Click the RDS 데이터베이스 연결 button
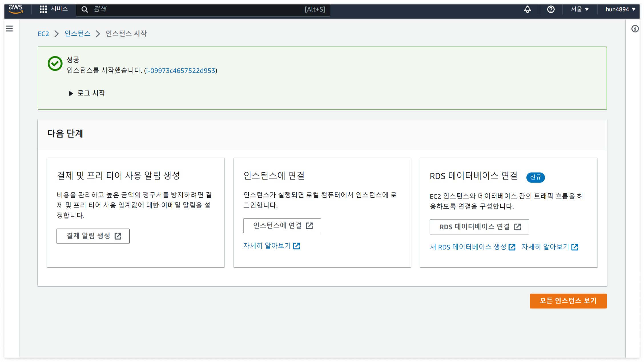644x362 pixels. click(479, 227)
